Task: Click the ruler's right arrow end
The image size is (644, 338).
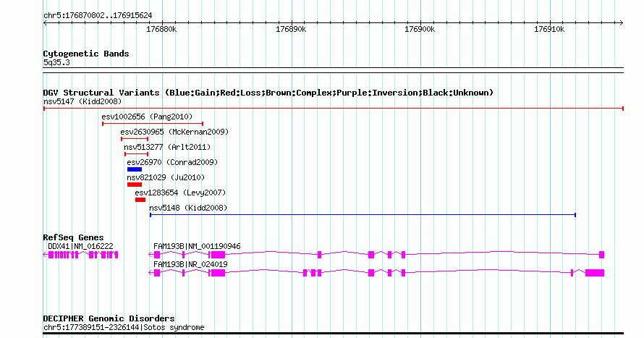Action: pos(622,23)
